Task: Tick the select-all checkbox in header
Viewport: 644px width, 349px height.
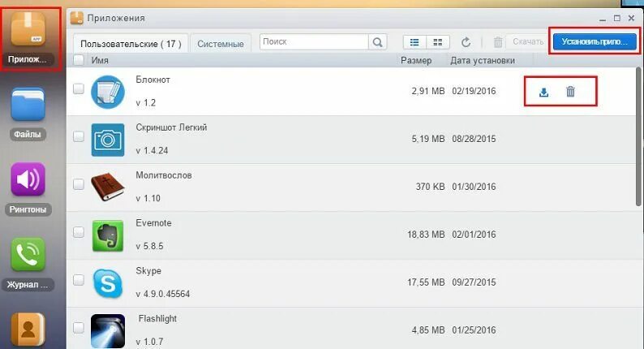Action: point(79,60)
